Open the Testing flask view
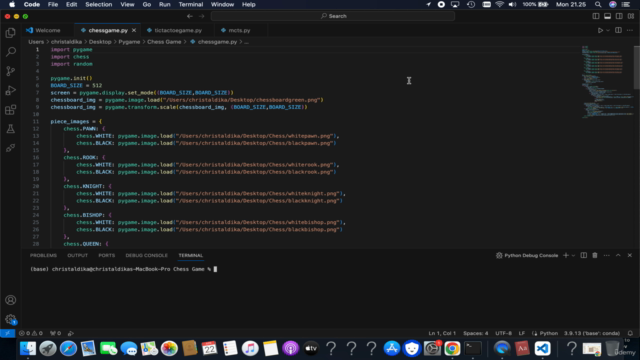This screenshot has width=640, height=360. click(11, 129)
